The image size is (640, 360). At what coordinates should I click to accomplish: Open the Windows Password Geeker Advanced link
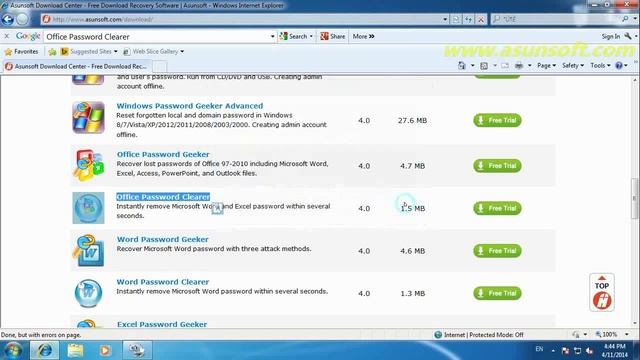[190, 106]
